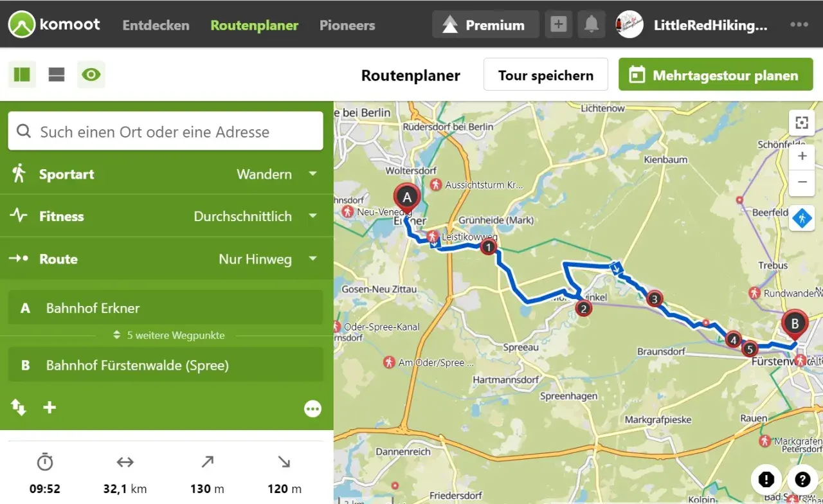Select destination Bahnhof Fürstenwalde (Spree)
This screenshot has width=823, height=504.
(165, 364)
